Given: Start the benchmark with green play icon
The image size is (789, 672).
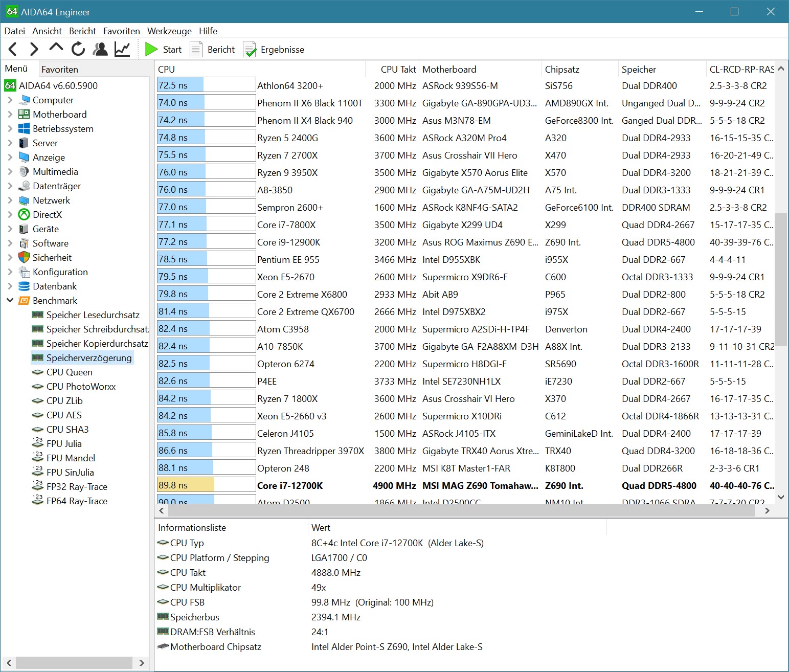Looking at the screenshot, I should (151, 49).
